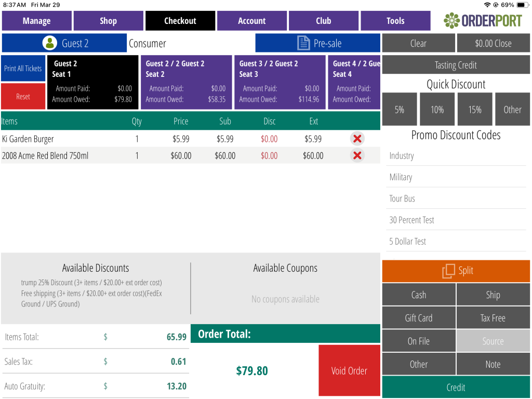Delete the 2008 Acme Red Blend item

pyautogui.click(x=357, y=155)
